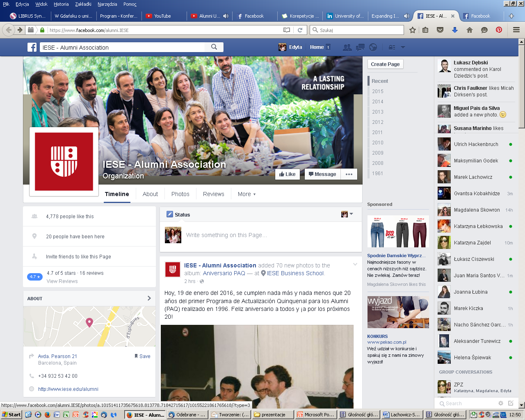Click the Pocket icon in the toolbar
The height and width of the screenshot is (420, 525).
click(440, 30)
